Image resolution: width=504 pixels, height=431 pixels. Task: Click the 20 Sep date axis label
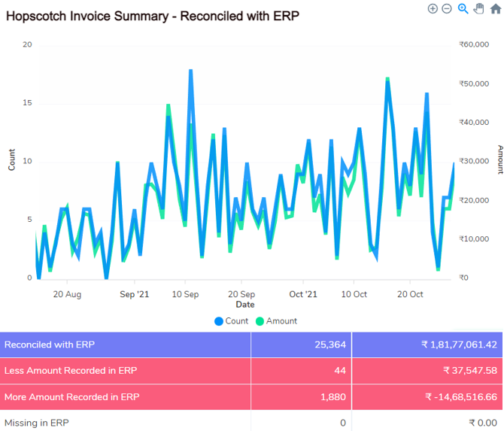(x=241, y=294)
